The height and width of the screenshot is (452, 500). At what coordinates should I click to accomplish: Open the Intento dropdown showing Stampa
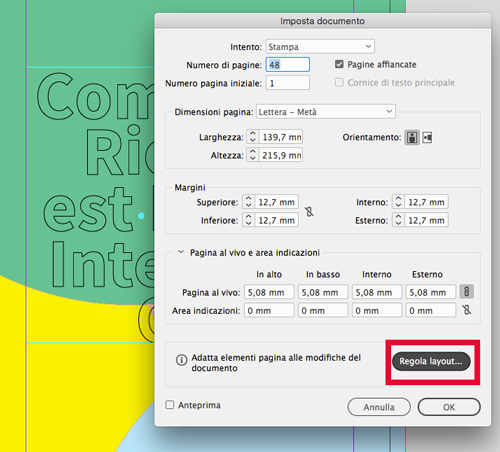point(320,46)
